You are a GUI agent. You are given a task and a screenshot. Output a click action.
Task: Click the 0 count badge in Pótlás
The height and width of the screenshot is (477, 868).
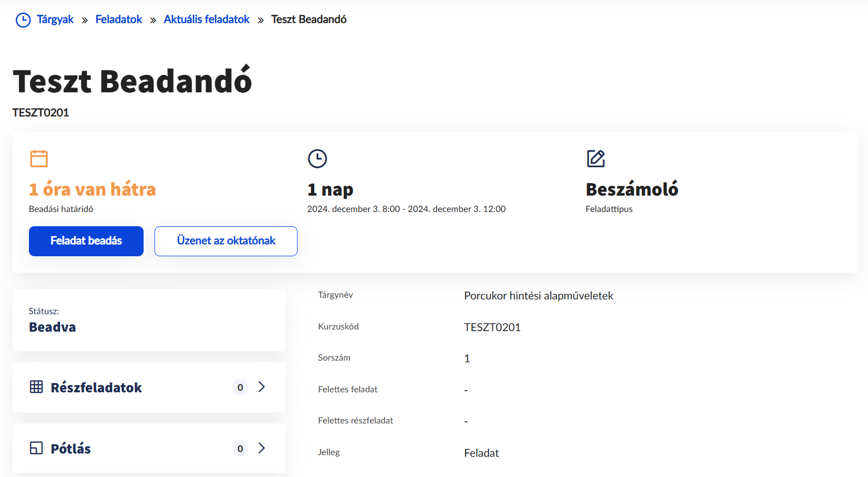[240, 449]
